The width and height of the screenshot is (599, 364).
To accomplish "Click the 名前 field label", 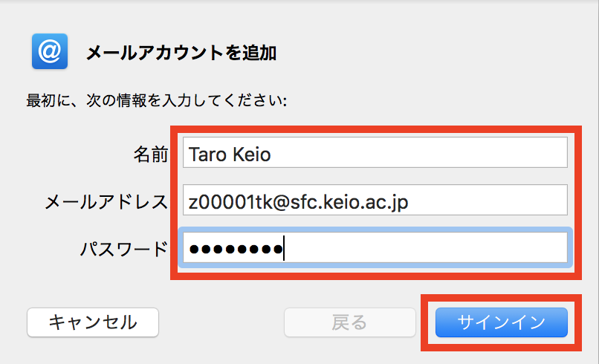I will [150, 155].
